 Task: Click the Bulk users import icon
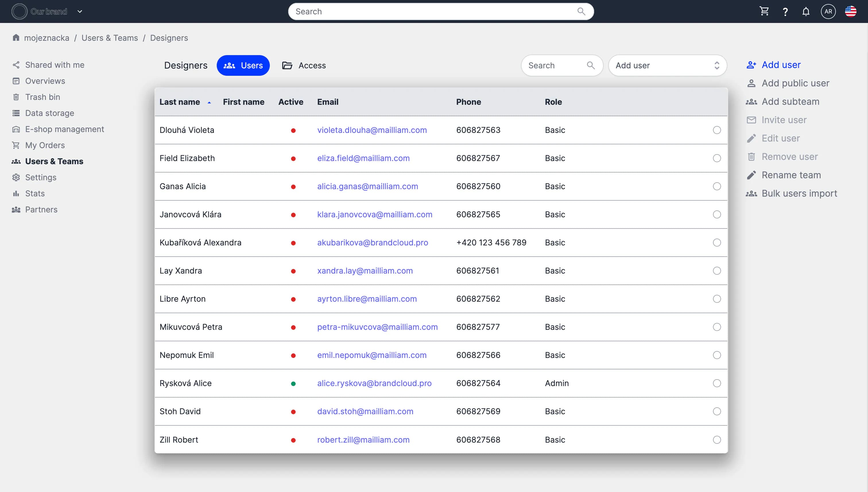(x=751, y=194)
